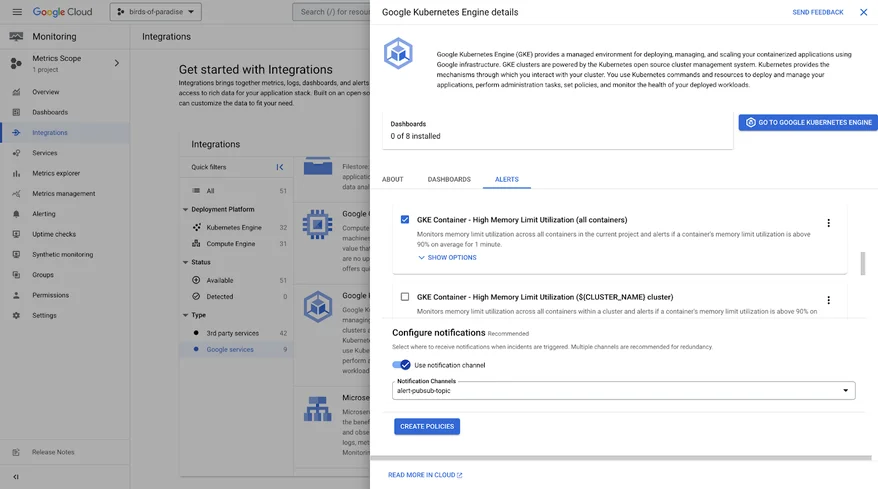Viewport: 878px width, 489px height.
Task: Switch to the Dashboards tab
Action: (x=449, y=180)
